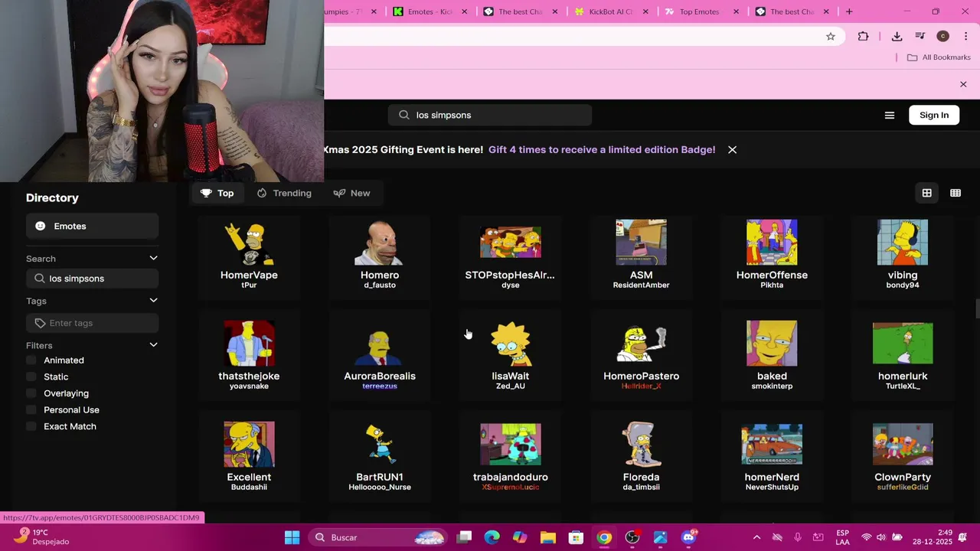Open Discord from the taskbar

click(689, 537)
